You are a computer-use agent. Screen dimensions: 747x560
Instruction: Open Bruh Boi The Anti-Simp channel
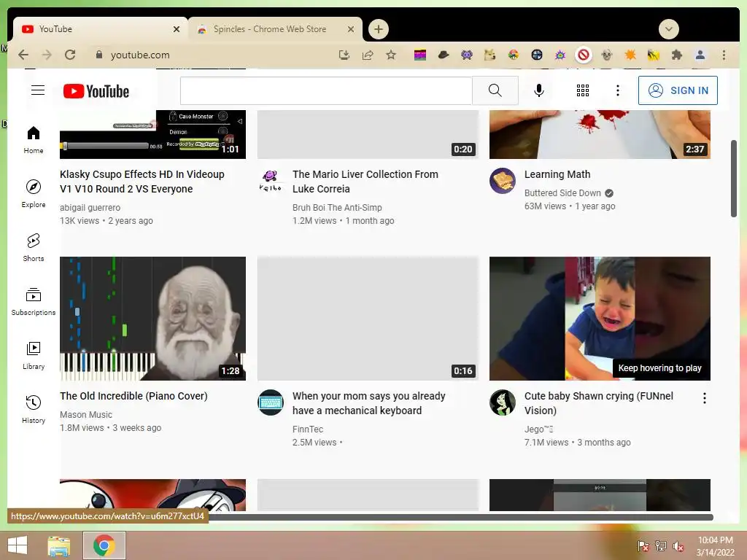[x=337, y=208]
